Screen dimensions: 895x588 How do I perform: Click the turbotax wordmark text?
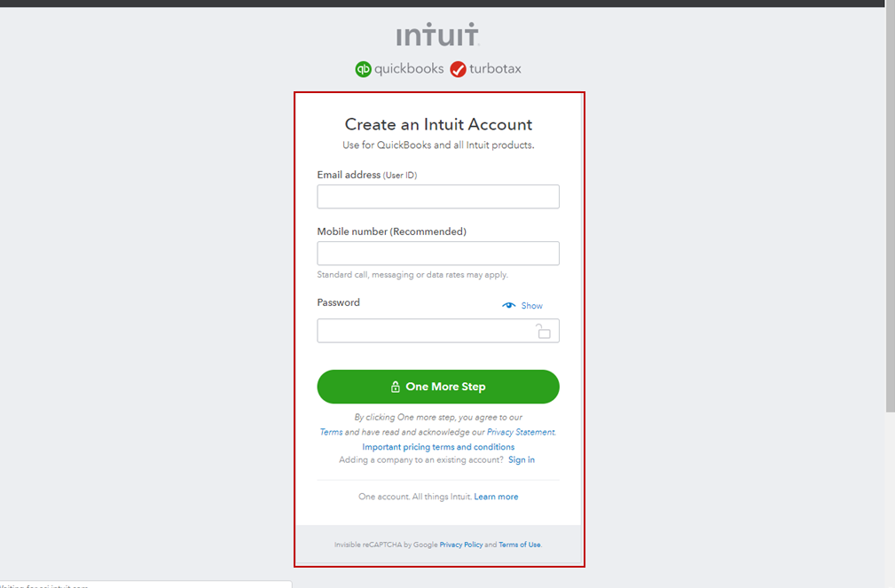click(496, 69)
